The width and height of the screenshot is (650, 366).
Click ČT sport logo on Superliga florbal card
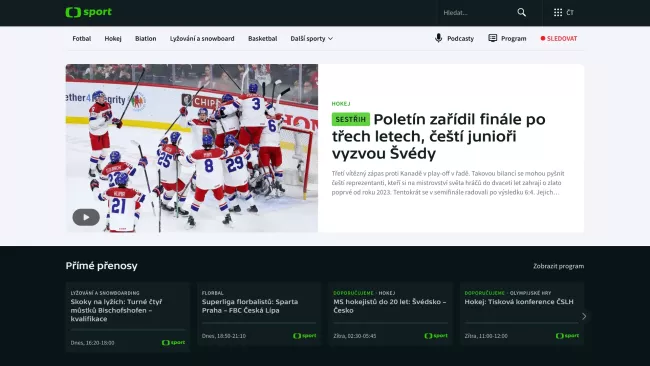(305, 336)
